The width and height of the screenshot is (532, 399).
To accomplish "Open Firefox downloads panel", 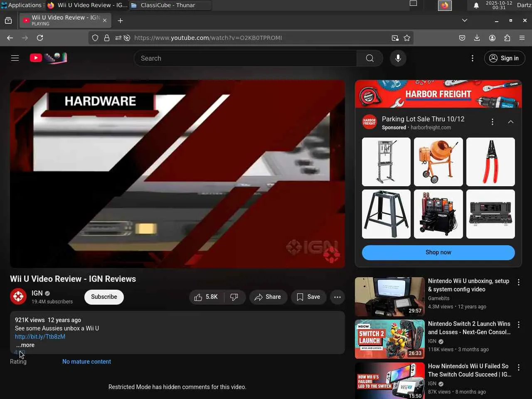I will [477, 38].
